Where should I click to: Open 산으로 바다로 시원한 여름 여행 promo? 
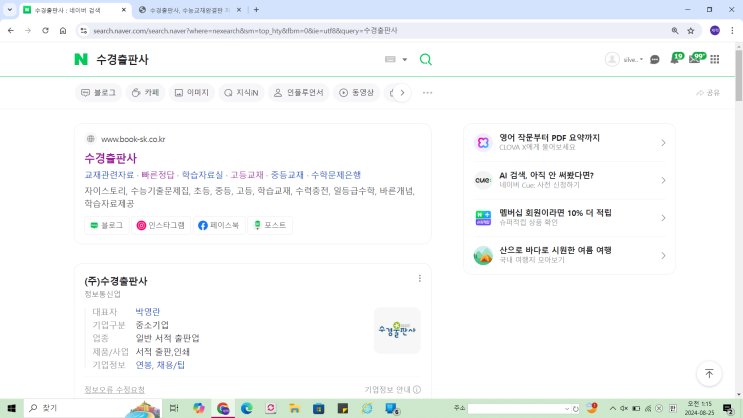(x=570, y=255)
